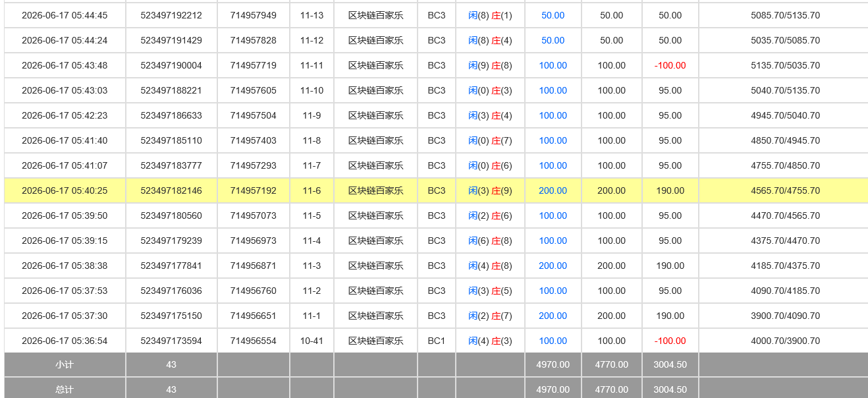The height and width of the screenshot is (398, 868).
Task: Select highlighted order number 523497182146
Action: (x=171, y=190)
